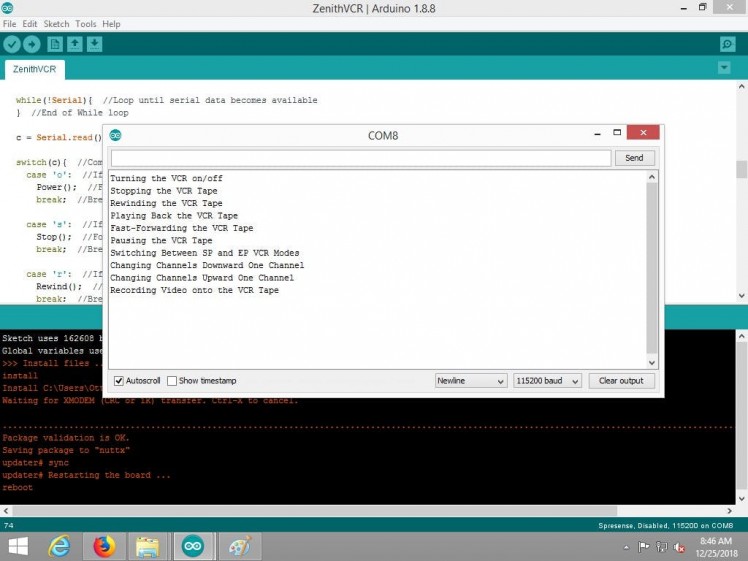Click the console scroll right arrow
Screen dimensions: 748x561
coord(729,510)
